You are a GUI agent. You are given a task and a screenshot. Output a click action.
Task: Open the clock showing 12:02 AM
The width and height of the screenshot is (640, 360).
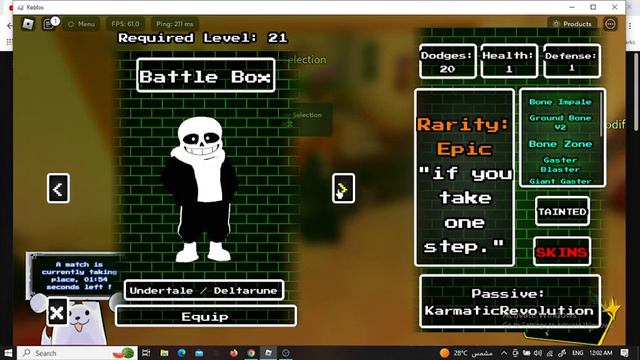point(601,353)
